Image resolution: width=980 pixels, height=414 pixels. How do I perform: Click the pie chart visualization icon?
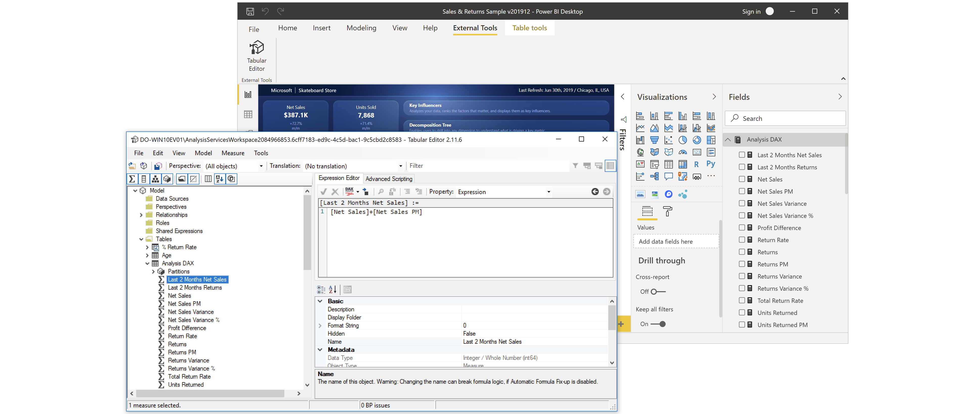tap(683, 140)
